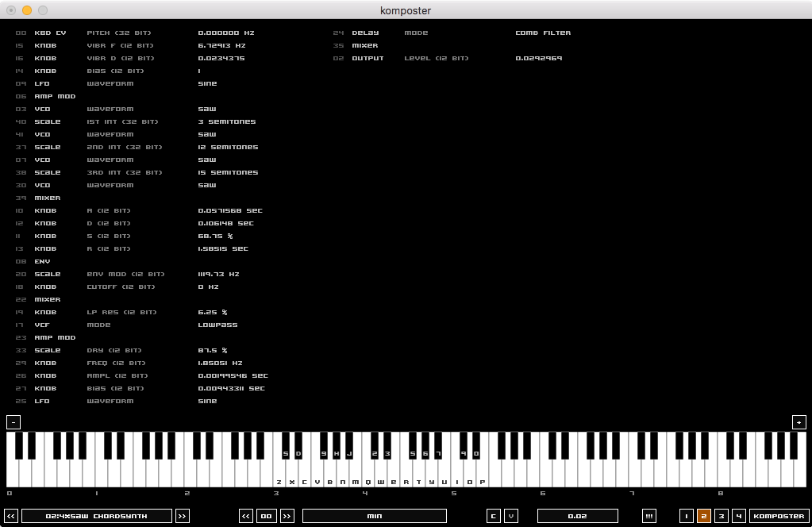
Task: Click the 02:4xsaw chordsynth patch name field
Action: coord(97,516)
